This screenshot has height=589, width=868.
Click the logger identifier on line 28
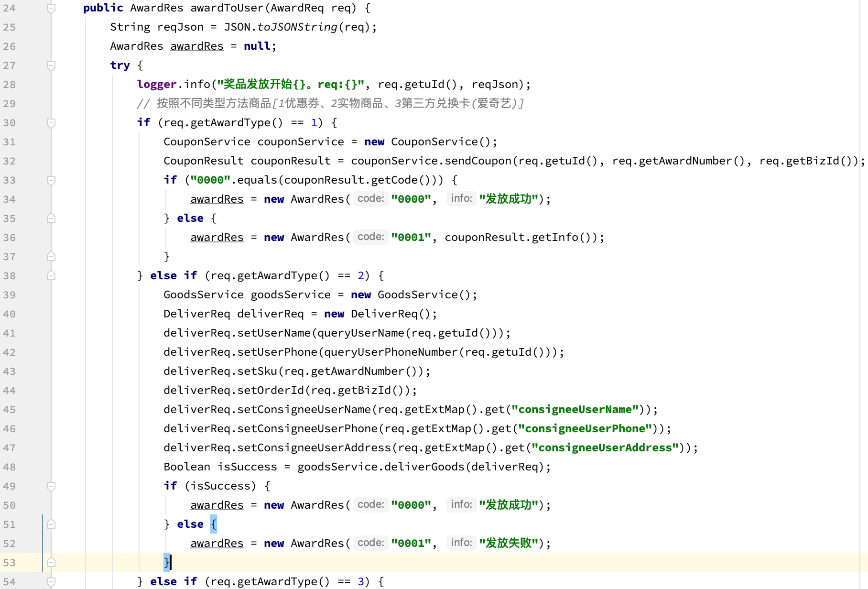157,85
